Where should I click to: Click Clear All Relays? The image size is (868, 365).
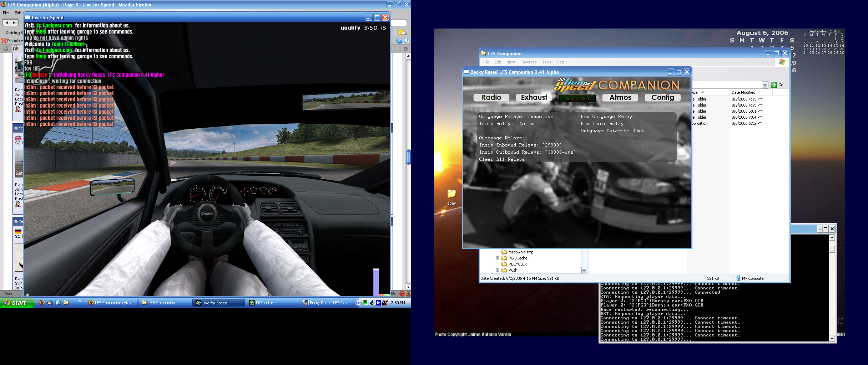pyautogui.click(x=502, y=159)
